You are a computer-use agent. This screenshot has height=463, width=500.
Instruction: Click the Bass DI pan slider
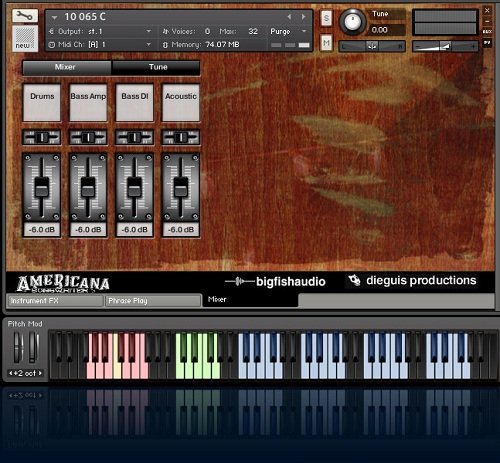[134, 137]
